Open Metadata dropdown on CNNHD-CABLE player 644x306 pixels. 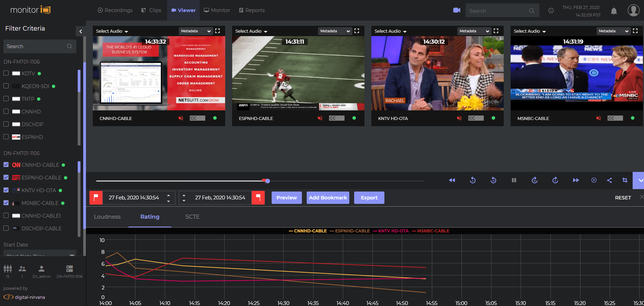[196, 31]
